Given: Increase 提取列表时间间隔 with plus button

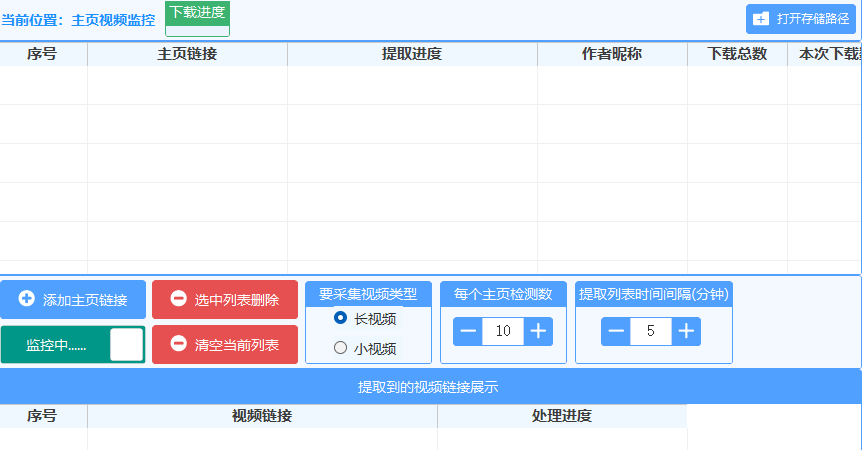Looking at the screenshot, I should click(x=686, y=331).
